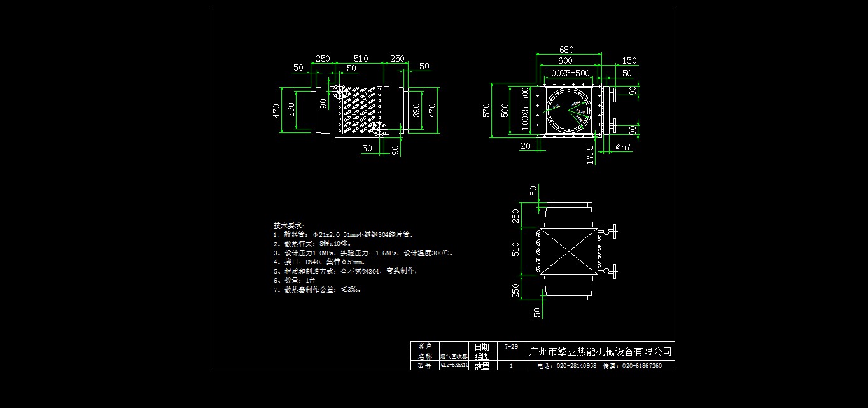Select the crossed rectangle in bottom view
This screenshot has height=408, width=868.
tap(568, 251)
